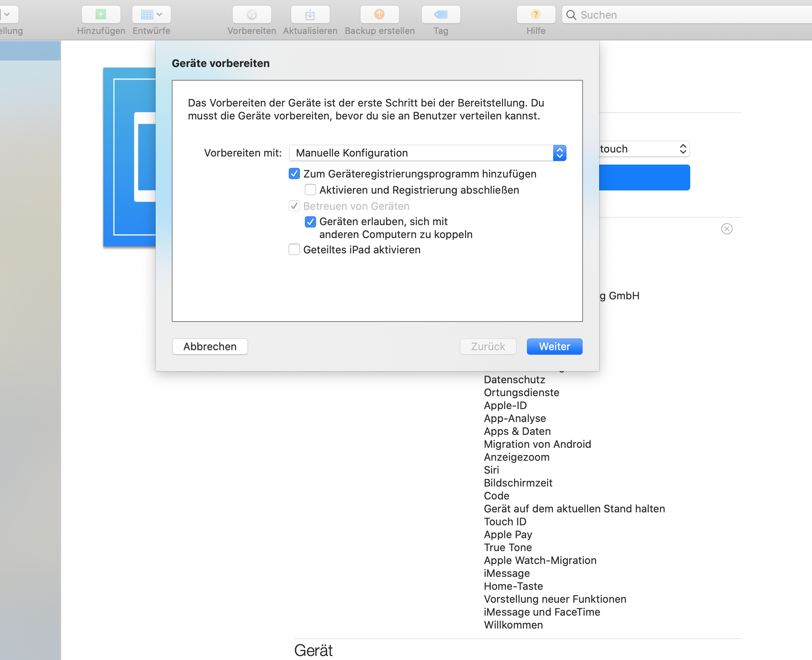
Task: Open the touch device popup menu
Action: pyautogui.click(x=644, y=149)
